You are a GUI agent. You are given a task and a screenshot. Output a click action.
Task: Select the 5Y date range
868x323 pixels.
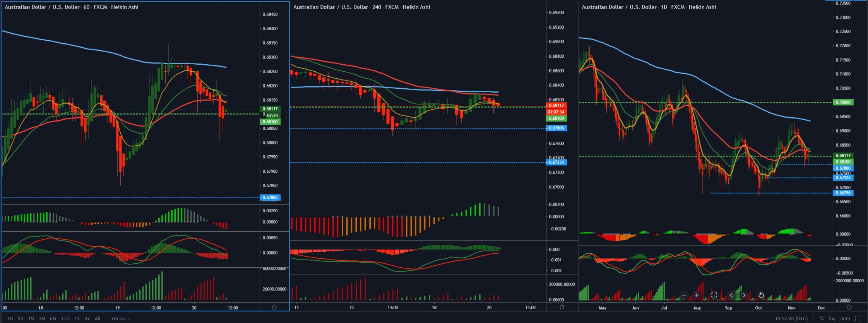pyautogui.click(x=87, y=319)
